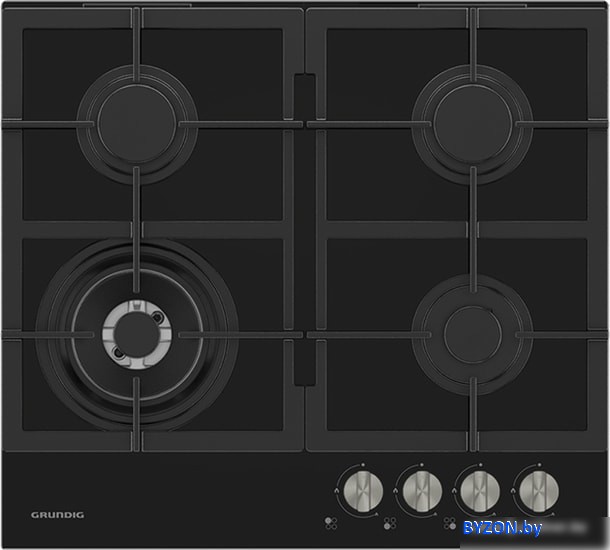Click the rightmost control knob
Viewport: 610px width, 550px height.
539,491
